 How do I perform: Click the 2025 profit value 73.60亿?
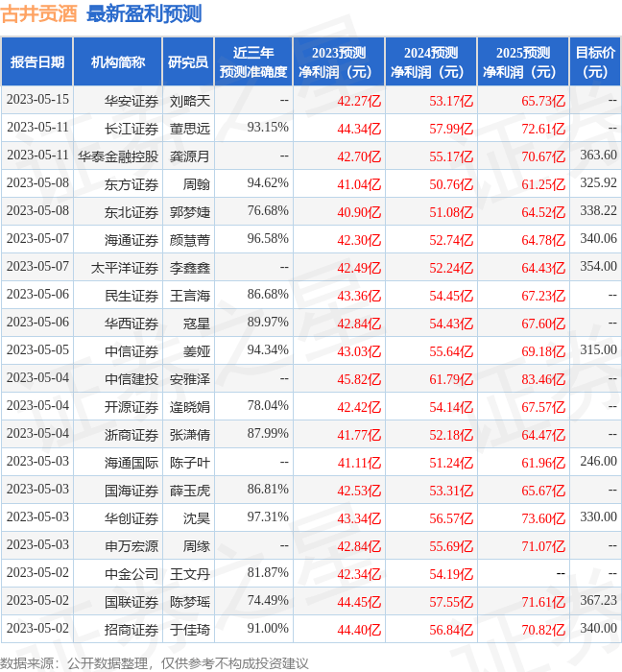tap(543, 518)
